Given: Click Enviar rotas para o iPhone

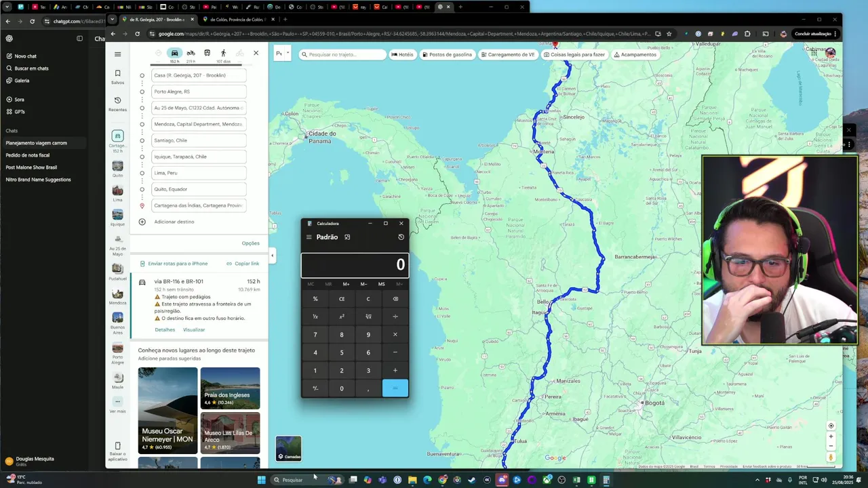Looking at the screenshot, I should [x=174, y=264].
